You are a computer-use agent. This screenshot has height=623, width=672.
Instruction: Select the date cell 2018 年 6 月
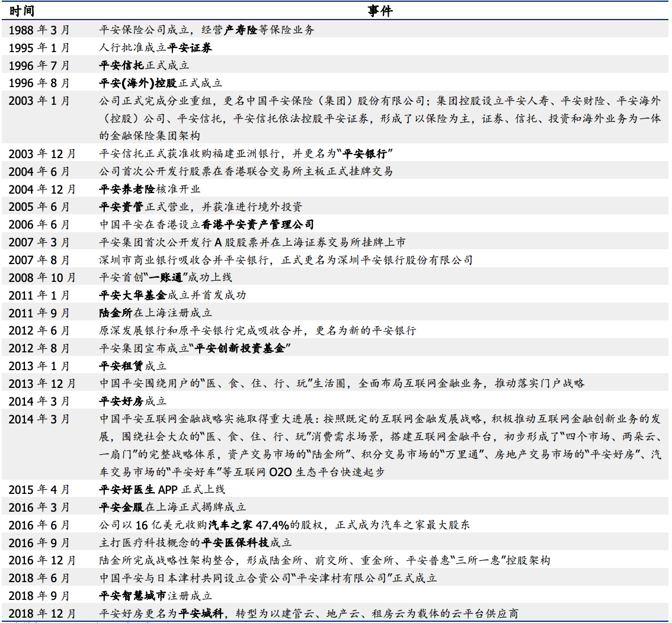(39, 579)
